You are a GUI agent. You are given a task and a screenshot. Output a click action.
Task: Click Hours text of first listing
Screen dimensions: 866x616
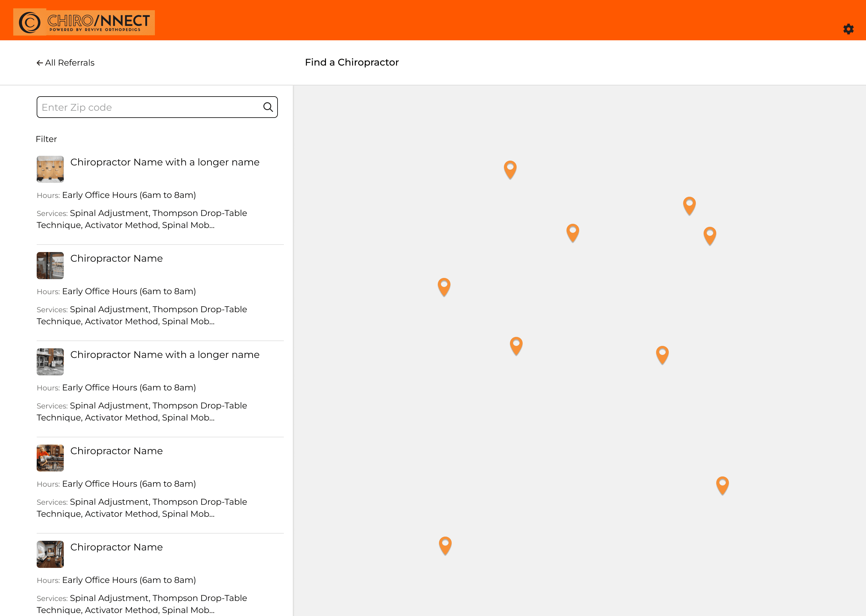(116, 195)
